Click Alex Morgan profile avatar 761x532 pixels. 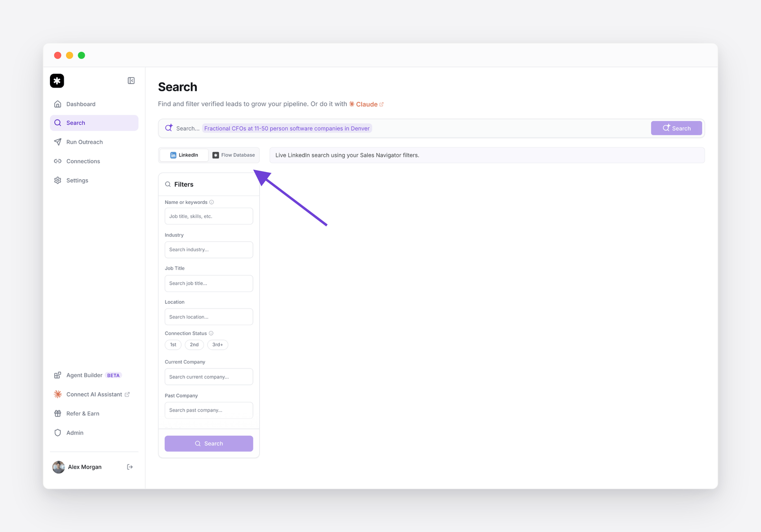tap(59, 467)
